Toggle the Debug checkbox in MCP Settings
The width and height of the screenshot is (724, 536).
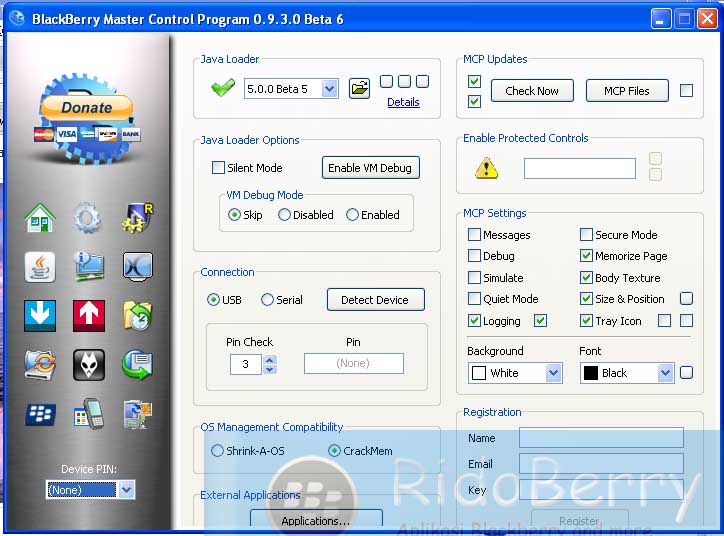click(x=474, y=256)
